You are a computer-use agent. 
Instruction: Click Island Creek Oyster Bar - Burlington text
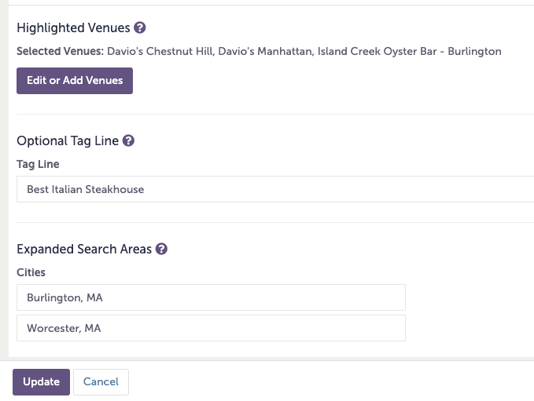(x=409, y=51)
